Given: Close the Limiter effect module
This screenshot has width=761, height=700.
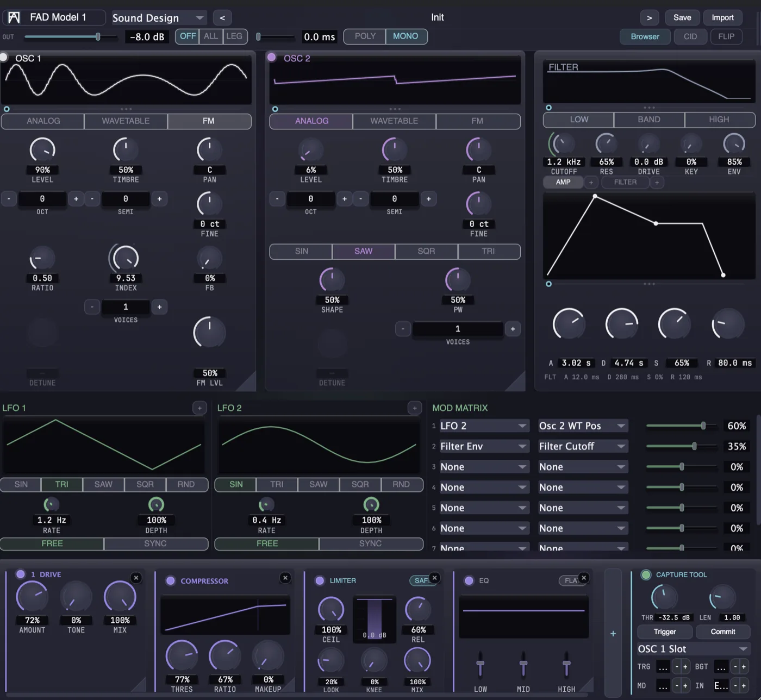Looking at the screenshot, I should [x=435, y=578].
